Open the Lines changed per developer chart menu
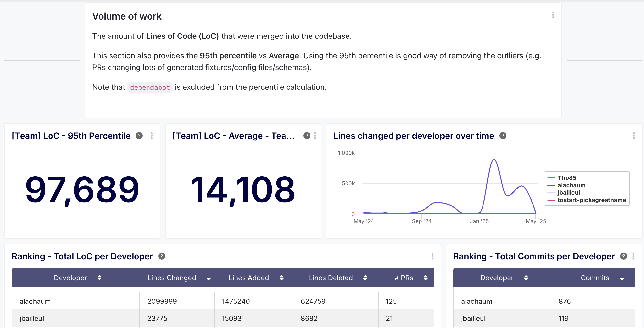Viewport: 644px width, 328px height. click(634, 136)
